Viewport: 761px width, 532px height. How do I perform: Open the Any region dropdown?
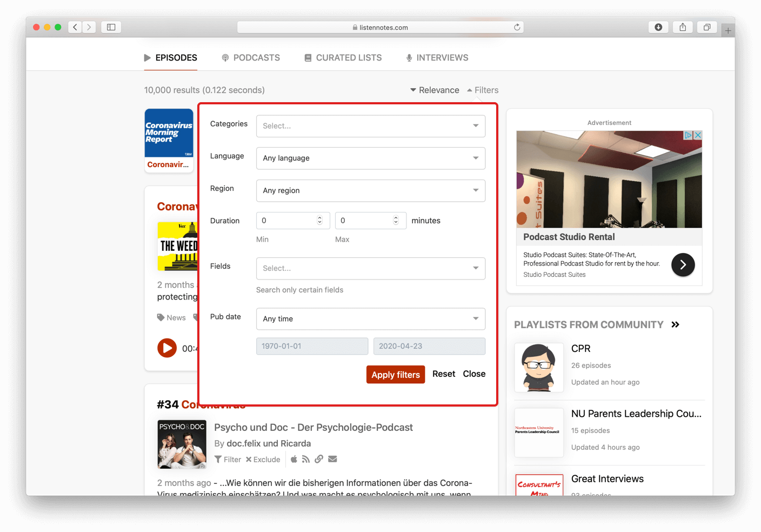370,190
